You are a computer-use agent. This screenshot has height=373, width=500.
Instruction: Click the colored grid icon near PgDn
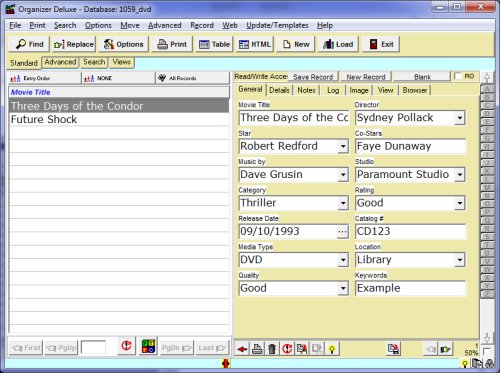(148, 346)
